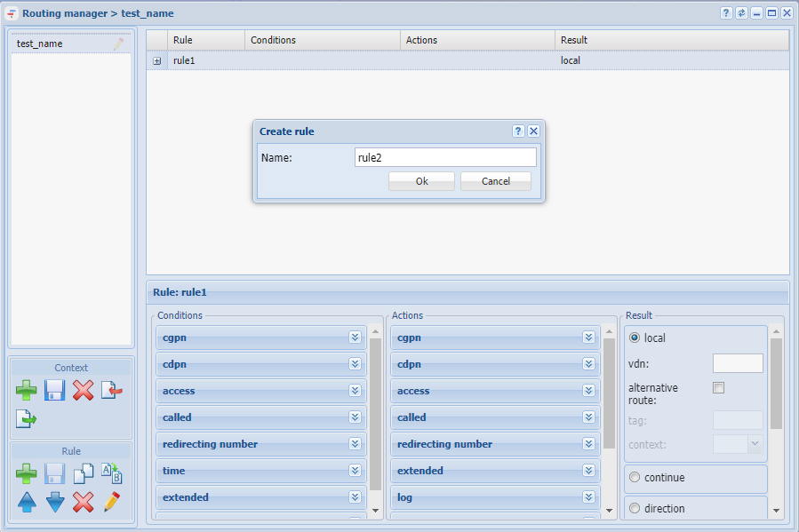Move rule down with blue arrow
799x532 pixels.
(x=55, y=502)
